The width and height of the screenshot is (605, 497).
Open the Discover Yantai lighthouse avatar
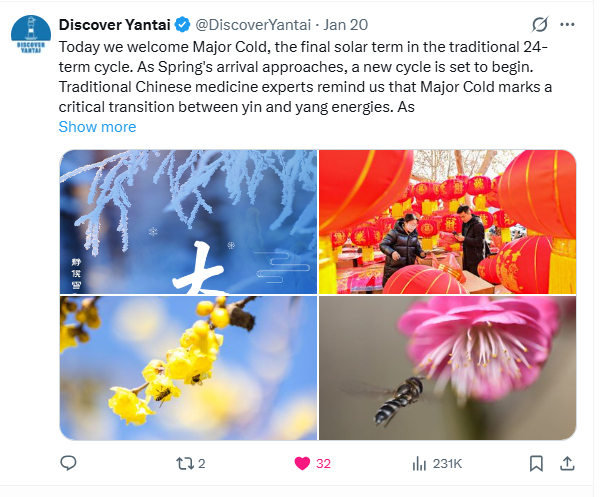tap(31, 34)
